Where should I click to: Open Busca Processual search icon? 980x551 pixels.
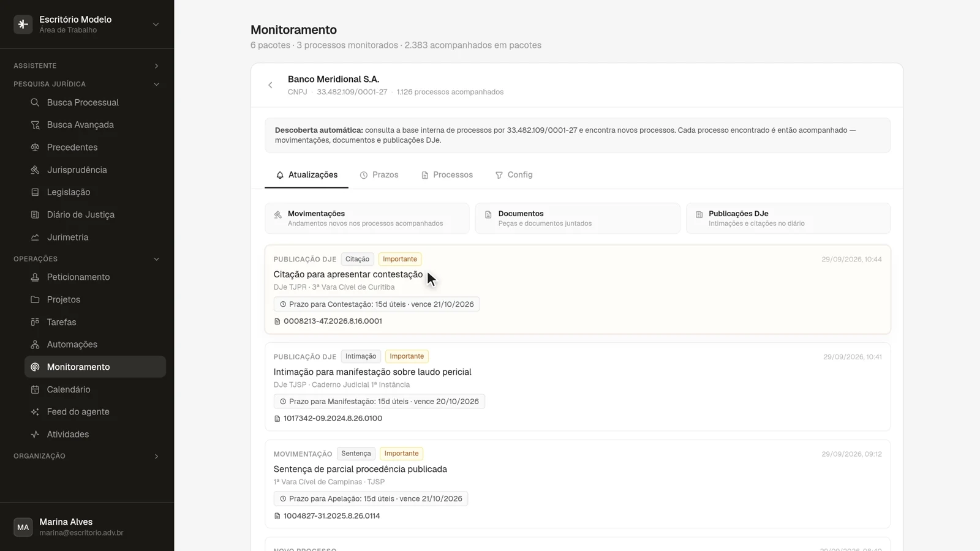35,102
